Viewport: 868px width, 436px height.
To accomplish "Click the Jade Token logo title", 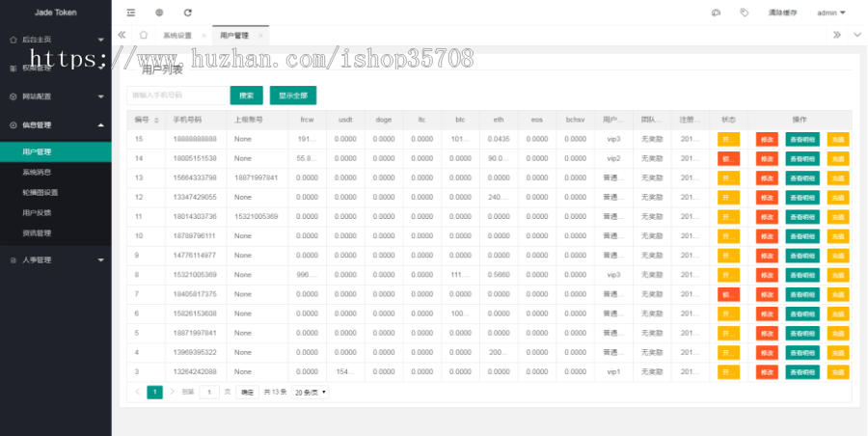I will [55, 13].
